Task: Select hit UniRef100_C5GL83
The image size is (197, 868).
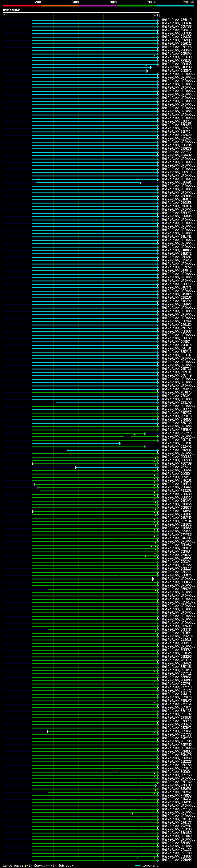Action: 177,457
